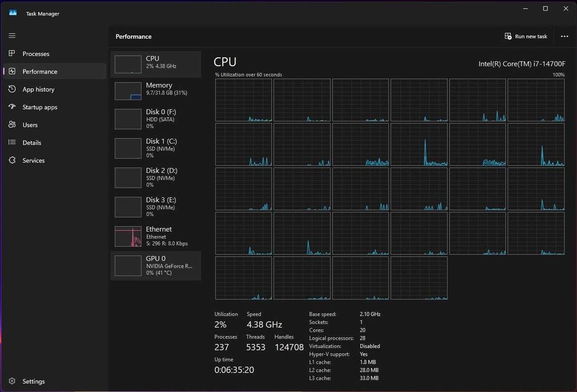577x392 pixels.
Task: Click the 124708 handles count
Action: 289,347
